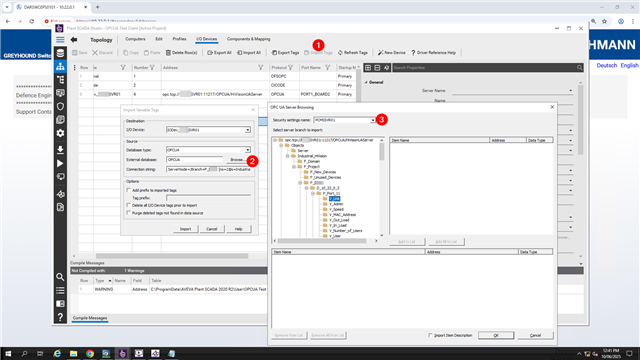Open the hierarchy tree icon in sidebar
Viewport: 640px width, 360px height.
[60, 80]
